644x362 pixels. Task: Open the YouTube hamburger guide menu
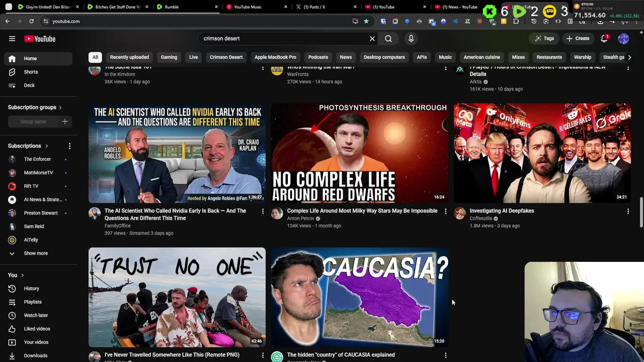(x=12, y=39)
